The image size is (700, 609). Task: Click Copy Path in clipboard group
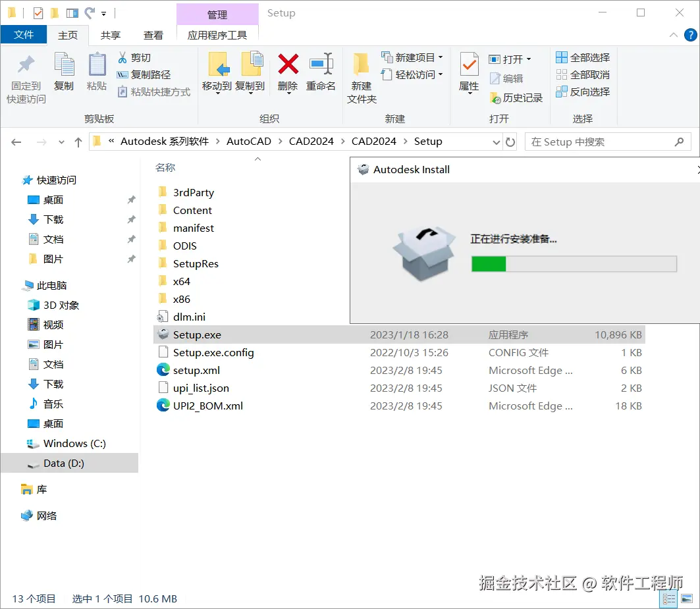tap(144, 74)
